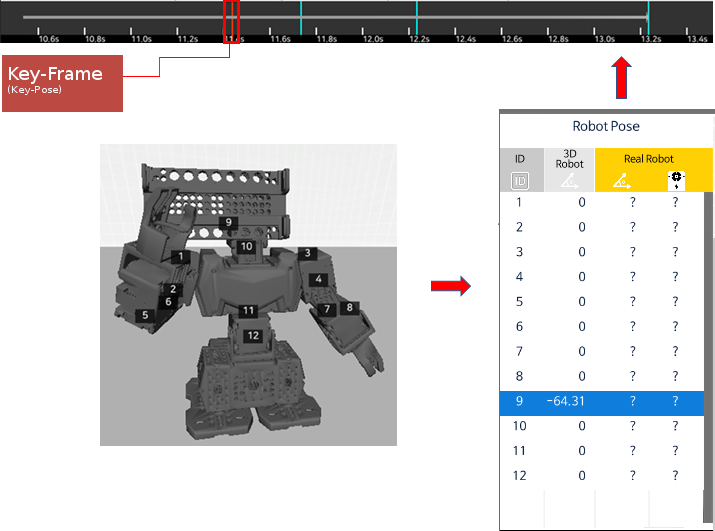The height and width of the screenshot is (531, 715).
Task: Click the Real Robot motor torque icon
Action: click(678, 180)
